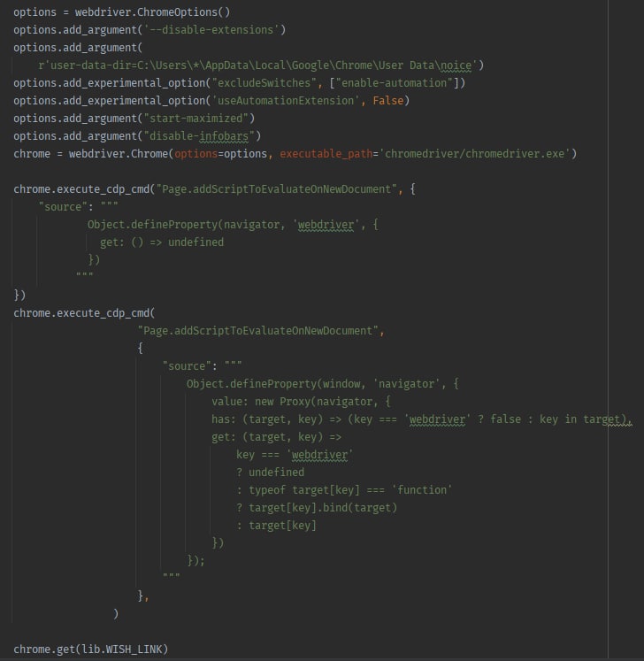Click the executable_path parameter name
The height and width of the screenshot is (661, 644).
(x=326, y=154)
